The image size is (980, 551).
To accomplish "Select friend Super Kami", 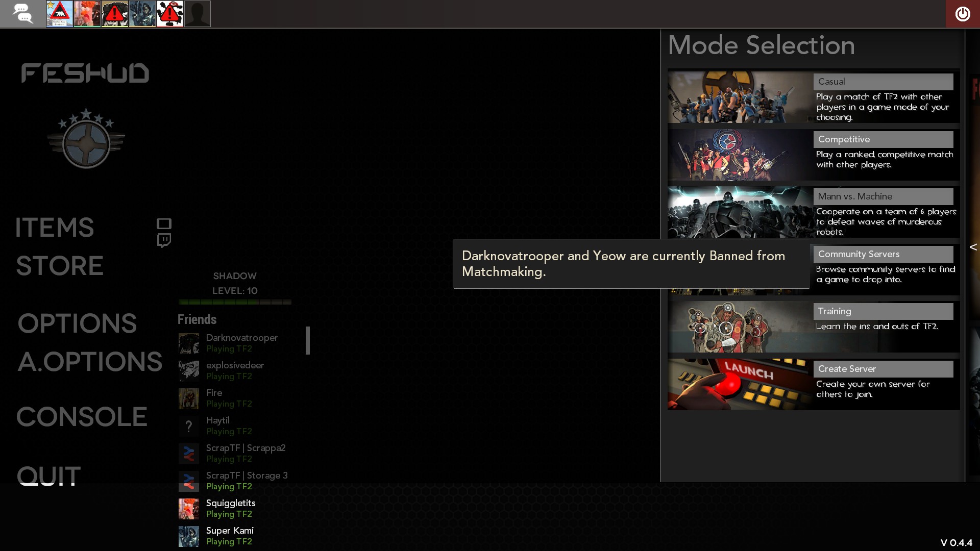I will (242, 536).
